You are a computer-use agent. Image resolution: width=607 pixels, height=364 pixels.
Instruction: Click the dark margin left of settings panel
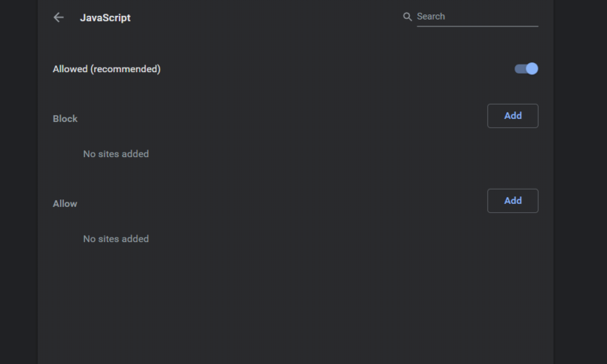pyautogui.click(x=18, y=182)
